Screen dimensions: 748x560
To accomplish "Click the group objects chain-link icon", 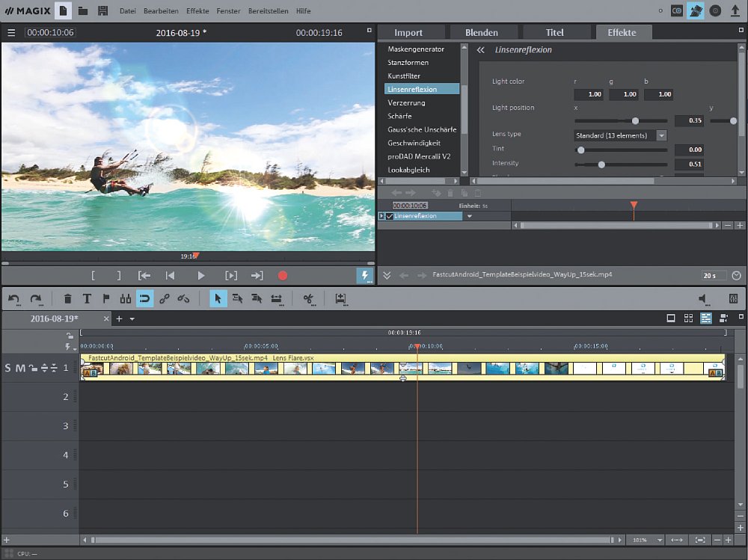I will pos(165,299).
